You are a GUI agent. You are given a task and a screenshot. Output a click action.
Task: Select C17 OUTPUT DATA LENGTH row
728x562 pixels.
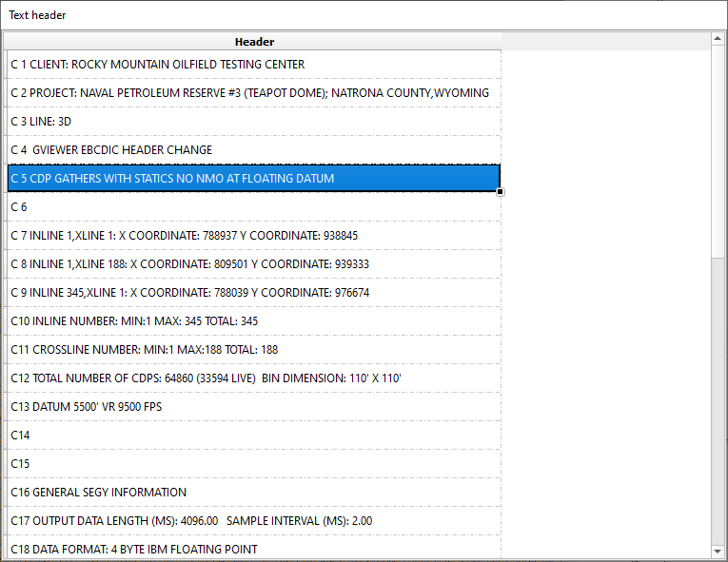[254, 521]
